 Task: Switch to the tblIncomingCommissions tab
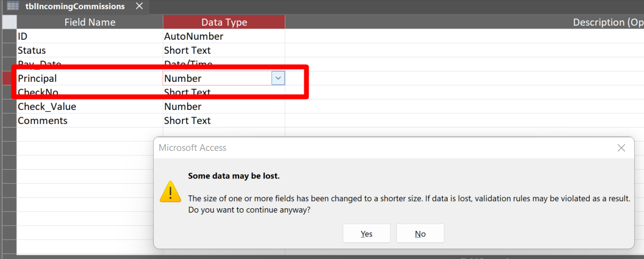[x=76, y=6]
